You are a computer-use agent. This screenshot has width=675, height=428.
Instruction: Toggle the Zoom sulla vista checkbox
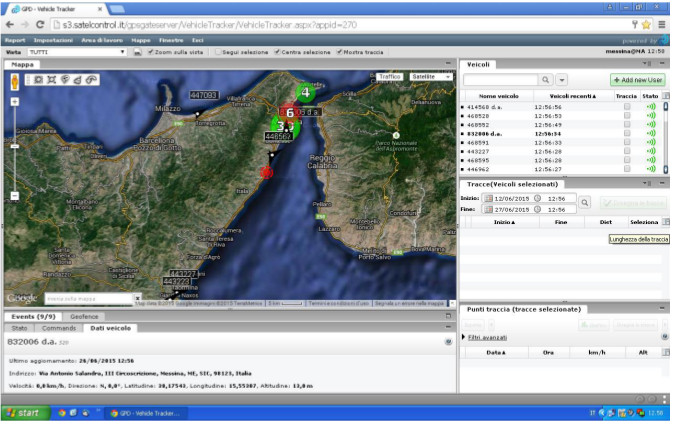click(151, 51)
